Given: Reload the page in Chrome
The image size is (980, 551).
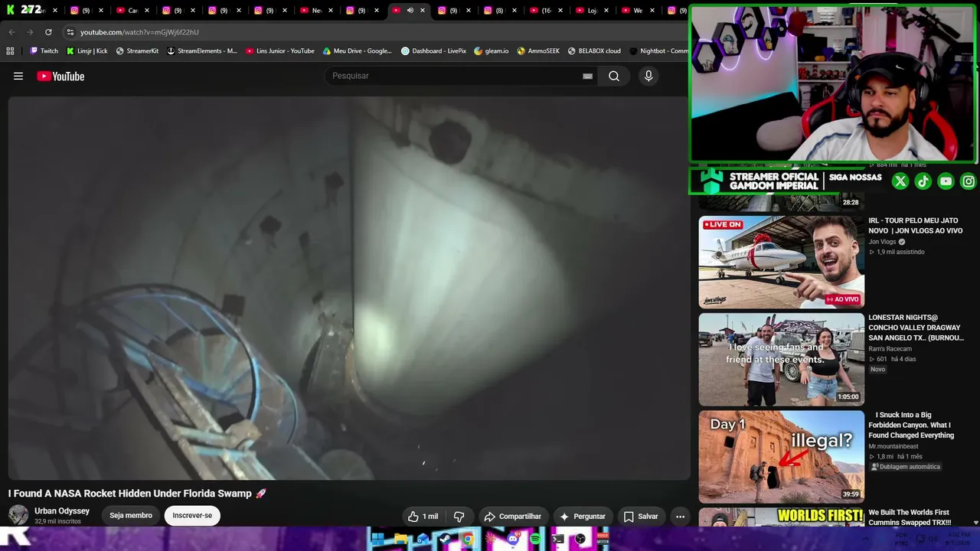Looking at the screenshot, I should 48,32.
